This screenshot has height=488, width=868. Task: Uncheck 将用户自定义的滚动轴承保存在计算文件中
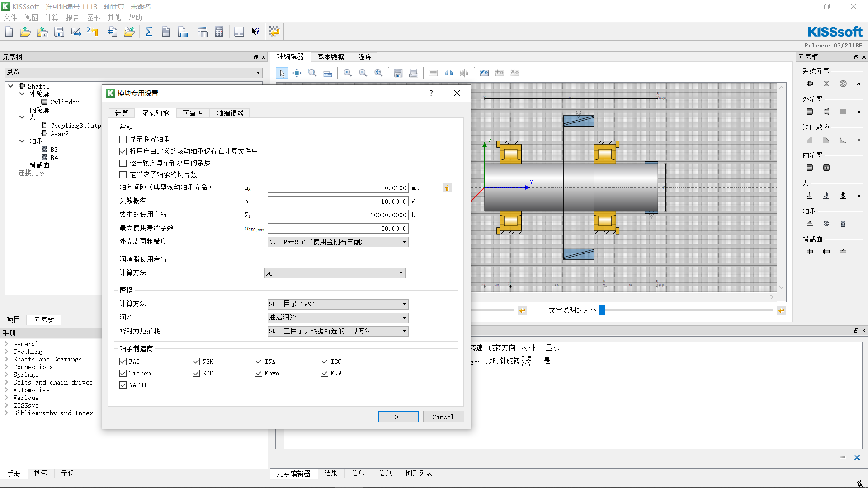click(123, 151)
